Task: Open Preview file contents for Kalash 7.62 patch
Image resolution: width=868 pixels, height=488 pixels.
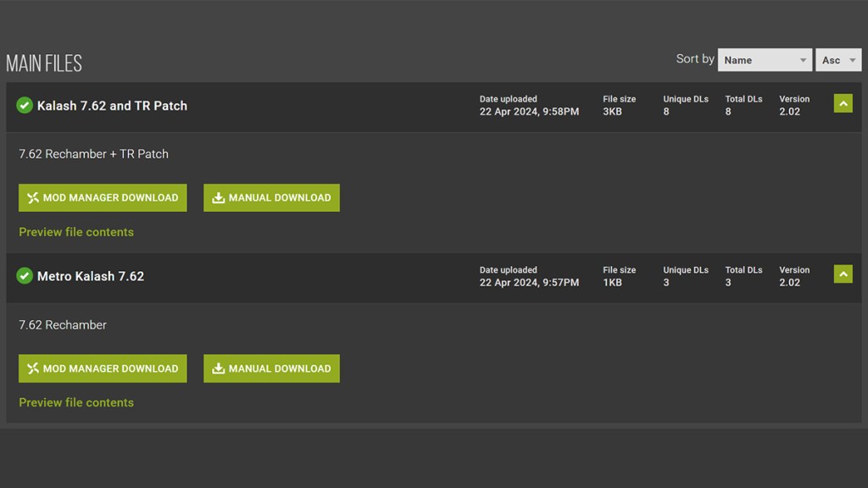Action: [76, 232]
